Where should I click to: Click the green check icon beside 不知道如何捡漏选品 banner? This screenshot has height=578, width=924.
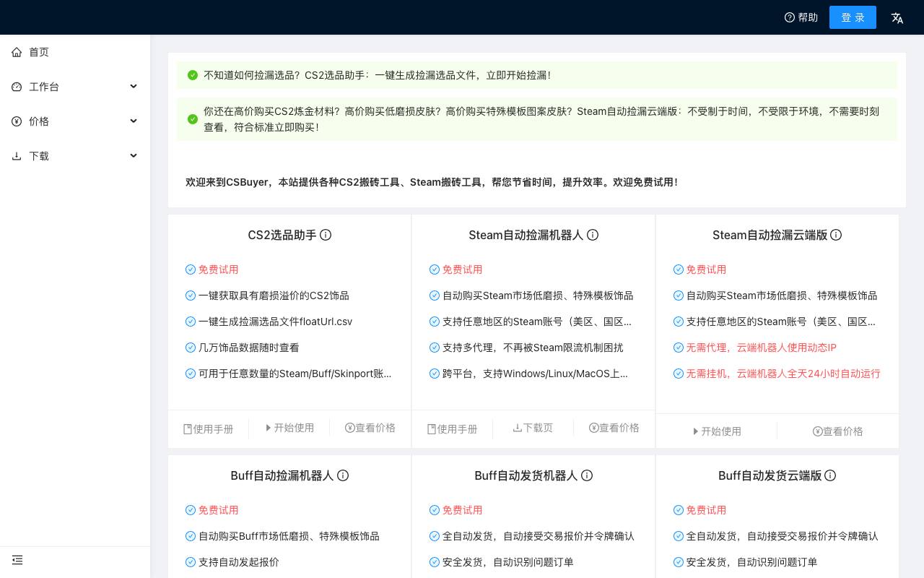pyautogui.click(x=193, y=75)
